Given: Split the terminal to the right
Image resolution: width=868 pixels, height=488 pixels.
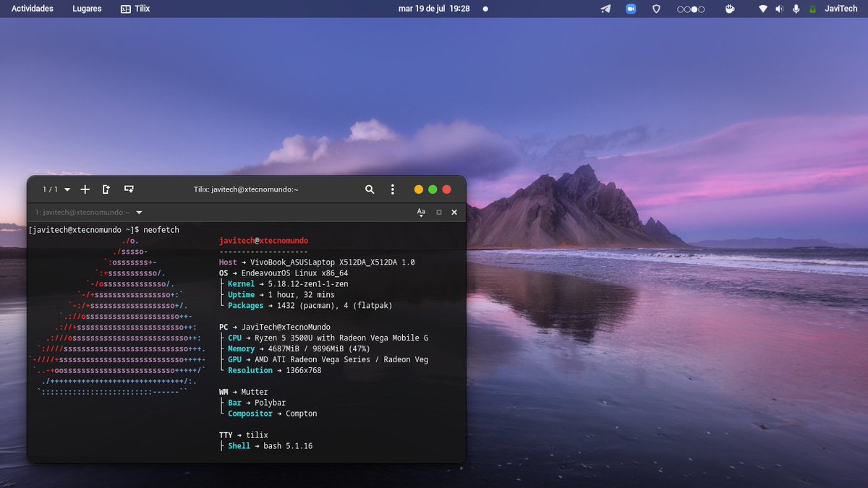Looking at the screenshot, I should tap(106, 189).
